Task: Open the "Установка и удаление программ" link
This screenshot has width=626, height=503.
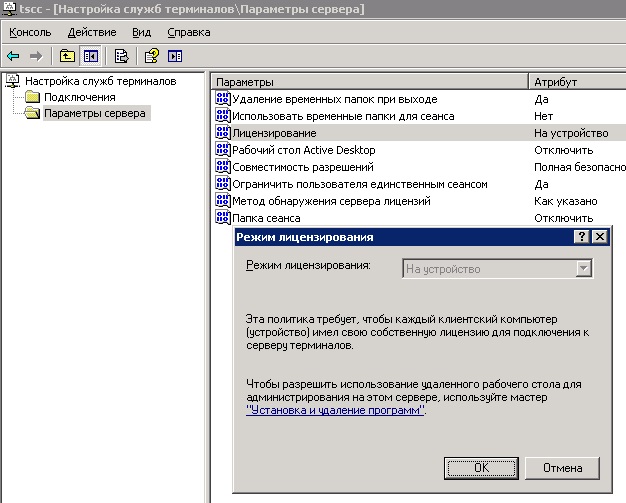Action: pyautogui.click(x=335, y=410)
